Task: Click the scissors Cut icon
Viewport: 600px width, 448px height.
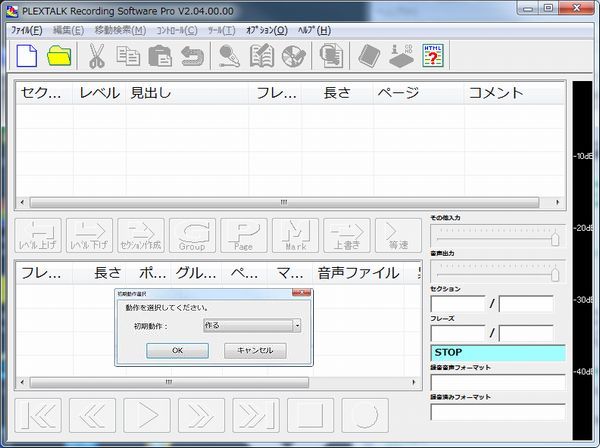Action: [97, 56]
